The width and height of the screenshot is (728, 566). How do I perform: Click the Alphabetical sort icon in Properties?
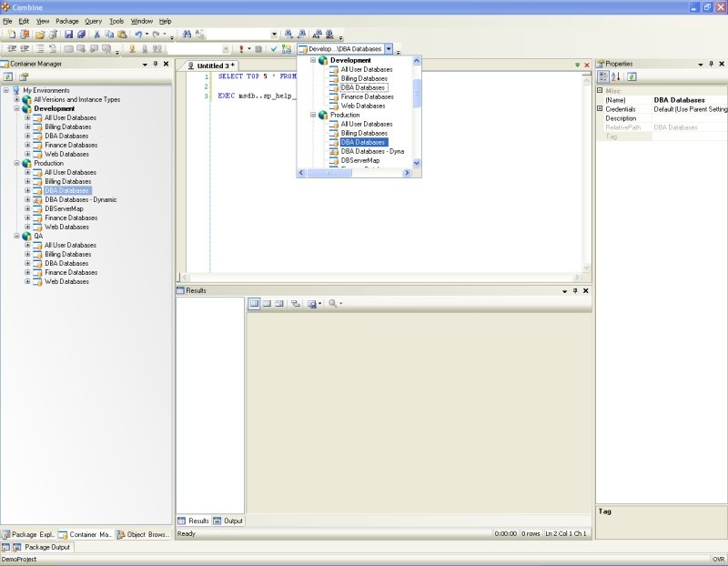615,77
